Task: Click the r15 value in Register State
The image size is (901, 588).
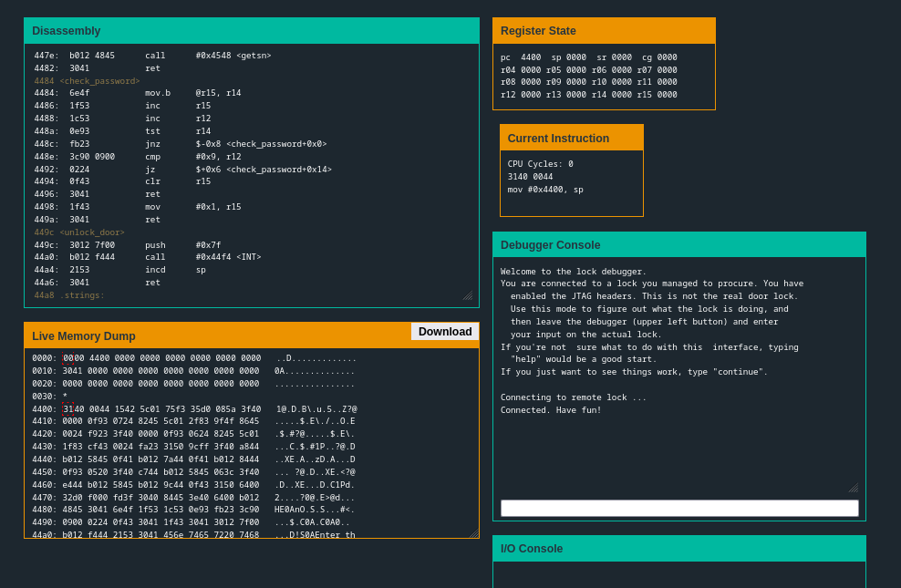Action: (x=668, y=95)
